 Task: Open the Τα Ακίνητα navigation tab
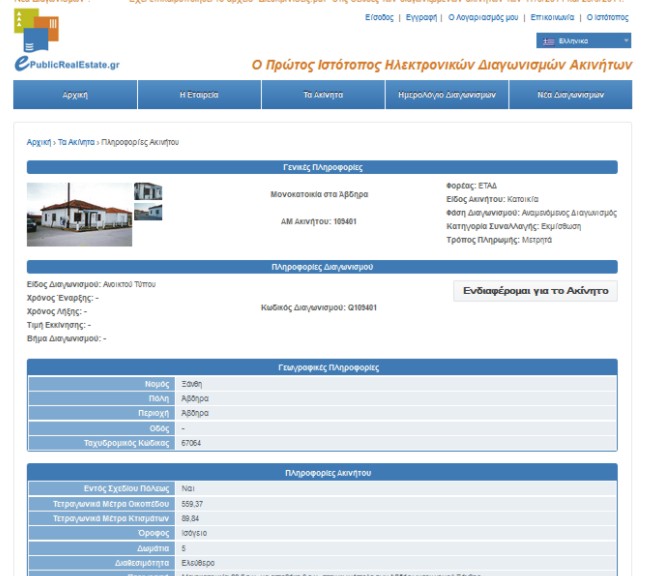[x=323, y=95]
